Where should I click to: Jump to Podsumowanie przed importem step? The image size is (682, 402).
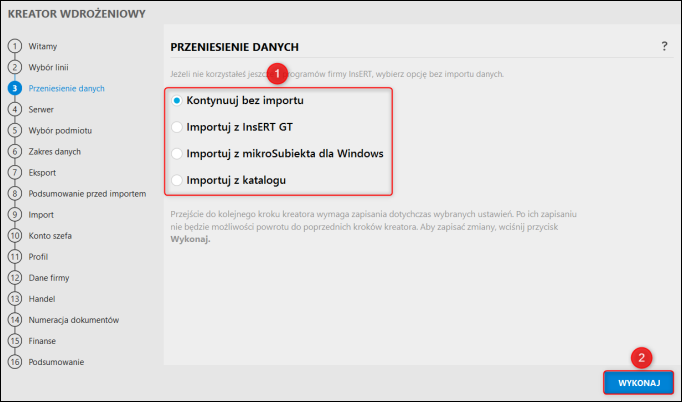[x=88, y=193]
